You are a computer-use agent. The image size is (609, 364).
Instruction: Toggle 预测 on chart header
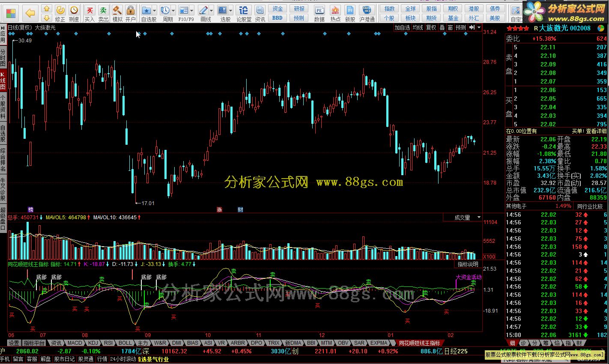[461, 27]
